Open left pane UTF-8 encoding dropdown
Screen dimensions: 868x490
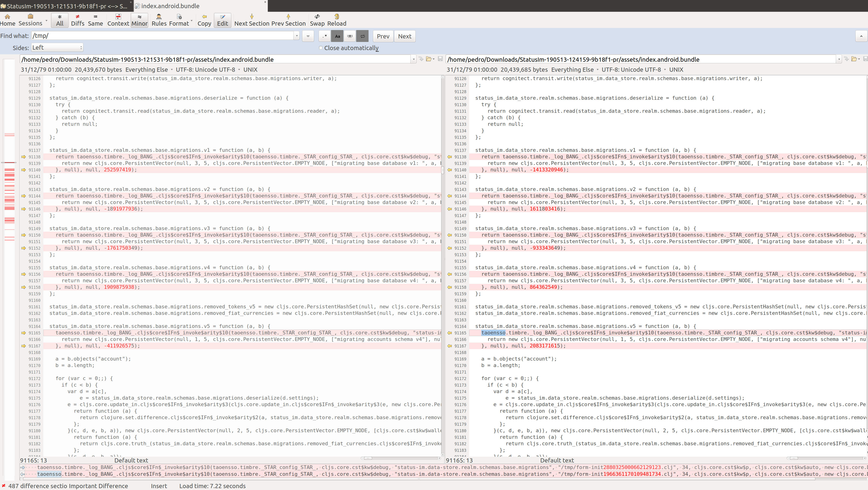pos(208,69)
